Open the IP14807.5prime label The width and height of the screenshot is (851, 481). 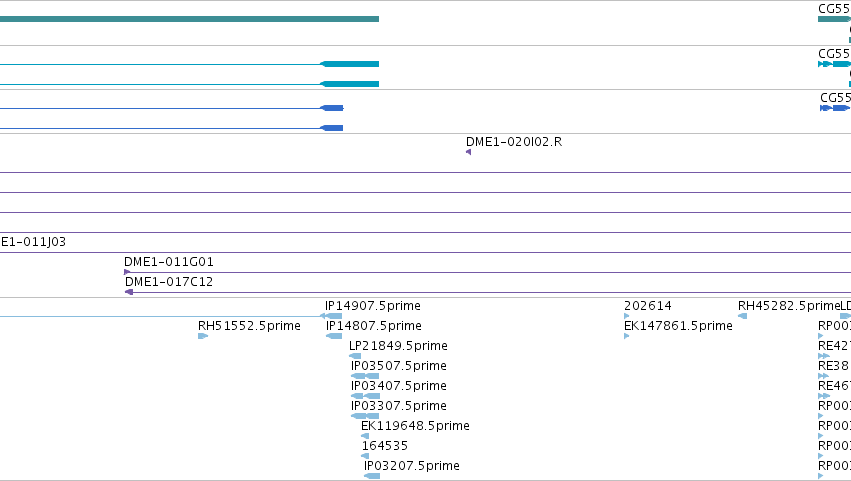(373, 326)
